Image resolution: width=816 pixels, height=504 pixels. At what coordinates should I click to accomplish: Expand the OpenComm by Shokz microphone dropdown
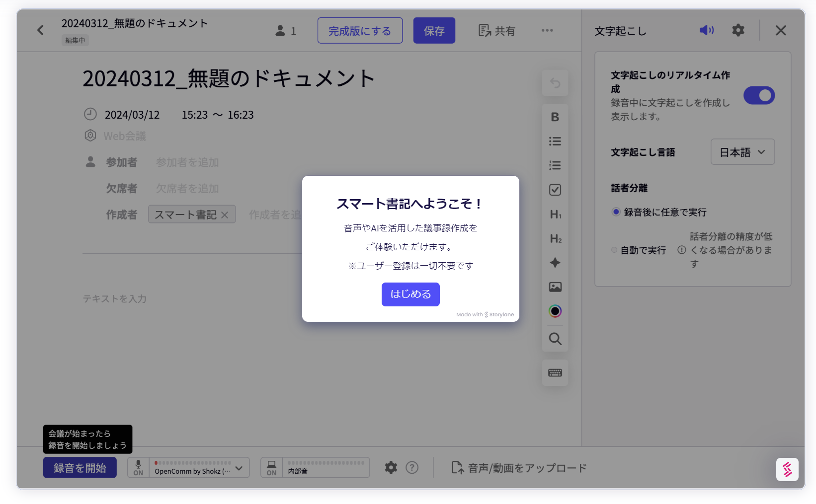click(239, 468)
